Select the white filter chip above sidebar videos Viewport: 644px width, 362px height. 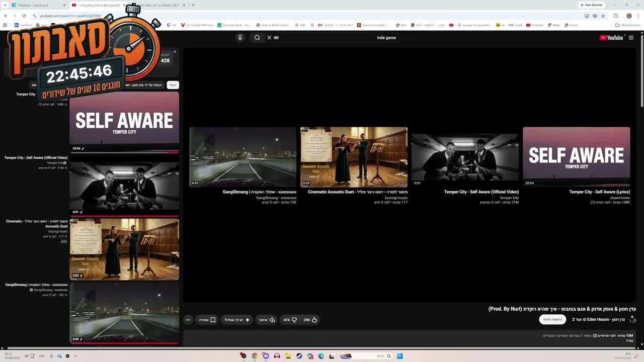pyautogui.click(x=173, y=85)
